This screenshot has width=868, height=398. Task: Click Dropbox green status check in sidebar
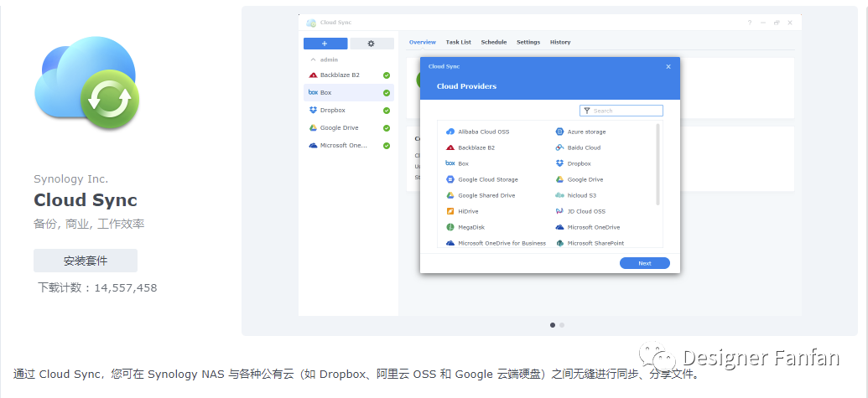(387, 111)
